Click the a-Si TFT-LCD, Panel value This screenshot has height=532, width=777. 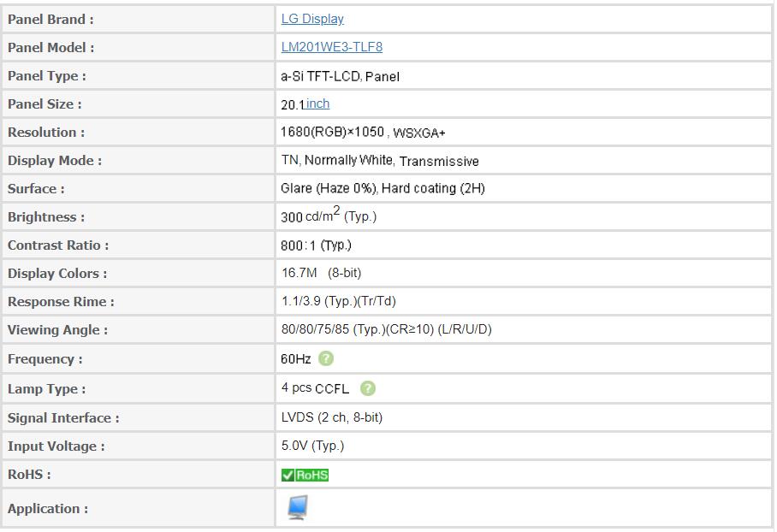(340, 76)
